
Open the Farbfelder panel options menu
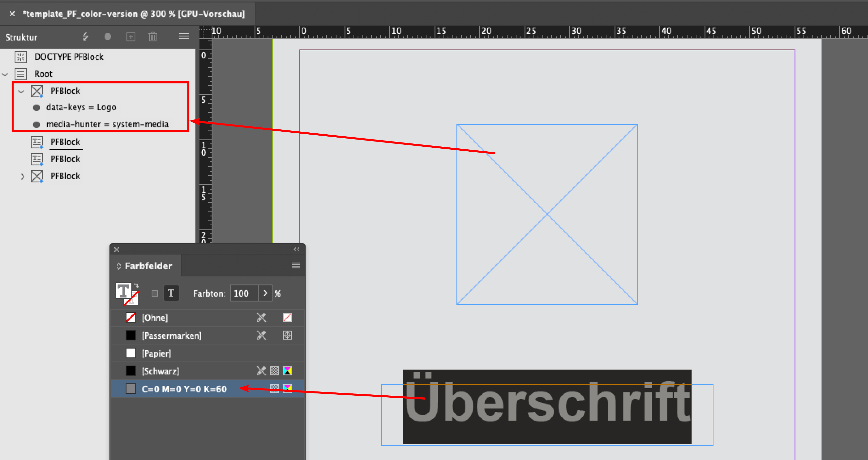click(295, 266)
